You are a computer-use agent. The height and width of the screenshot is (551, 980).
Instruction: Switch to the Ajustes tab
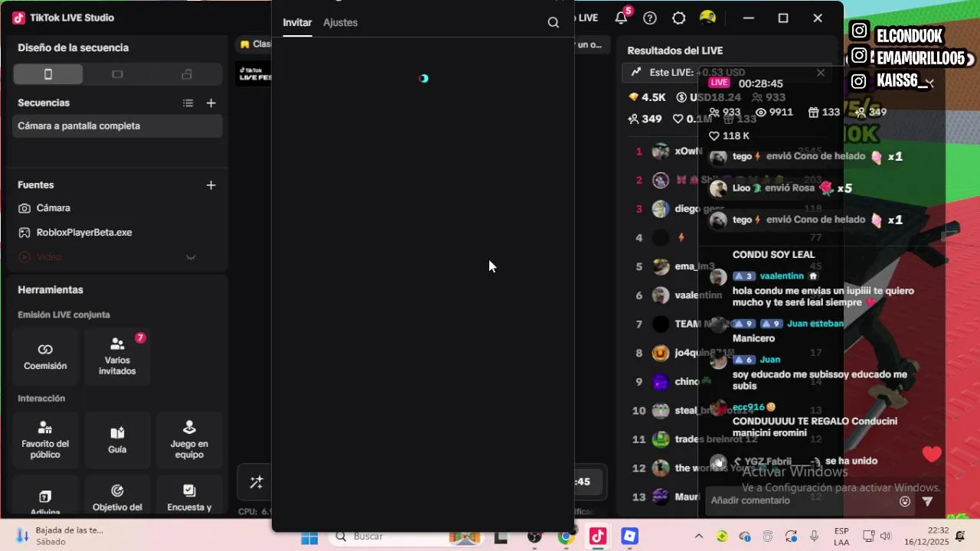coord(340,23)
